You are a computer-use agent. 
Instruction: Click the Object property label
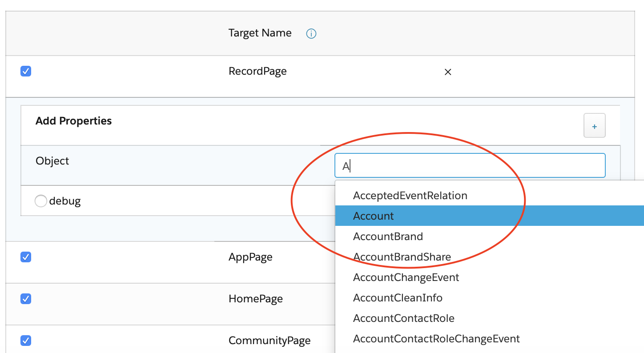point(52,161)
